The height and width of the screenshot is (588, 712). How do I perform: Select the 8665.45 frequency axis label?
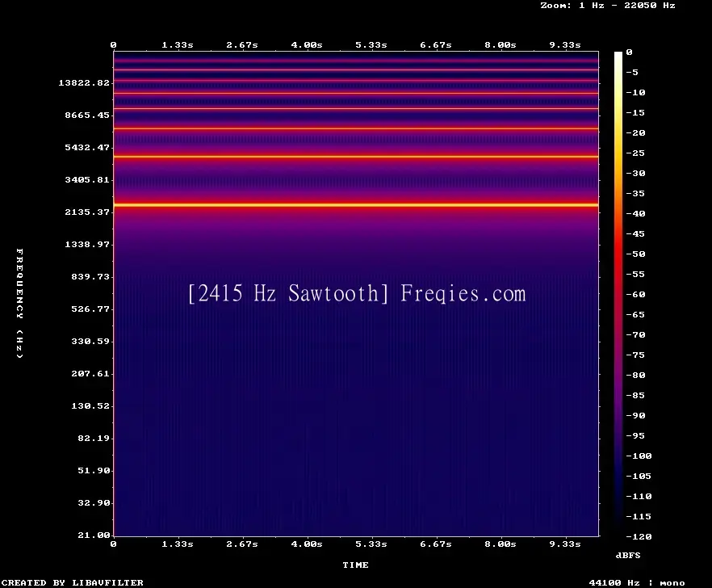pos(87,115)
